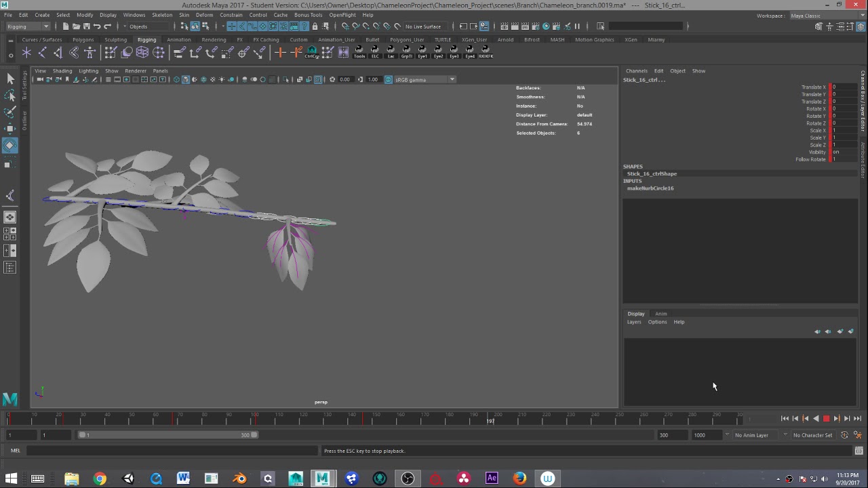
Task: Create a new empty display layer
Action: 840,331
